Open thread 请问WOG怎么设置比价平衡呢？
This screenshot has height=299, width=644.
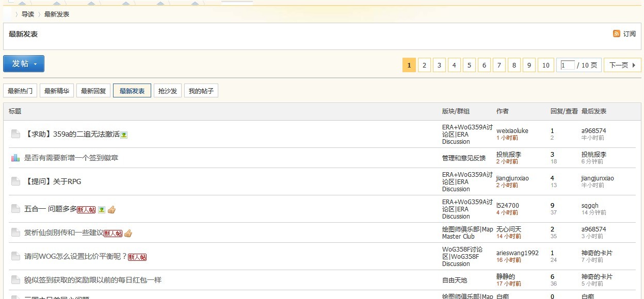pos(76,256)
